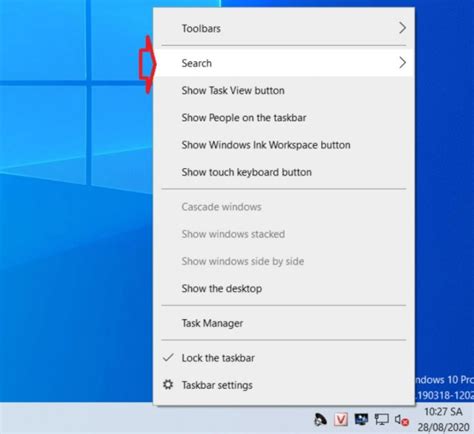Screen dimensions: 474x434
Task: Click the muted speaker volume tray icon
Action: tap(401, 420)
